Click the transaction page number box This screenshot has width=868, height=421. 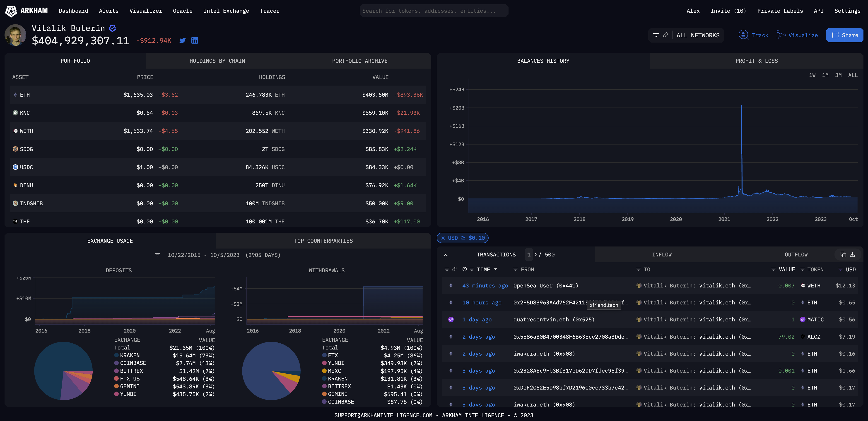529,255
